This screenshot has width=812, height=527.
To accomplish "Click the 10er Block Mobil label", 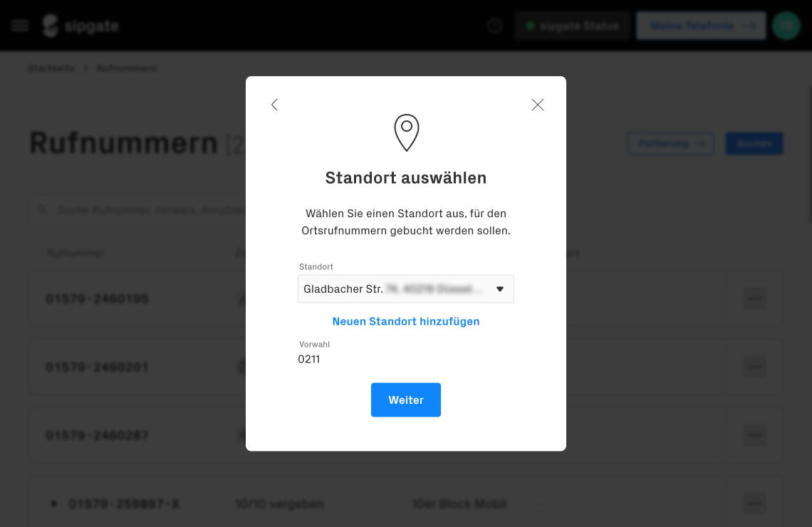I will pyautogui.click(x=459, y=503).
